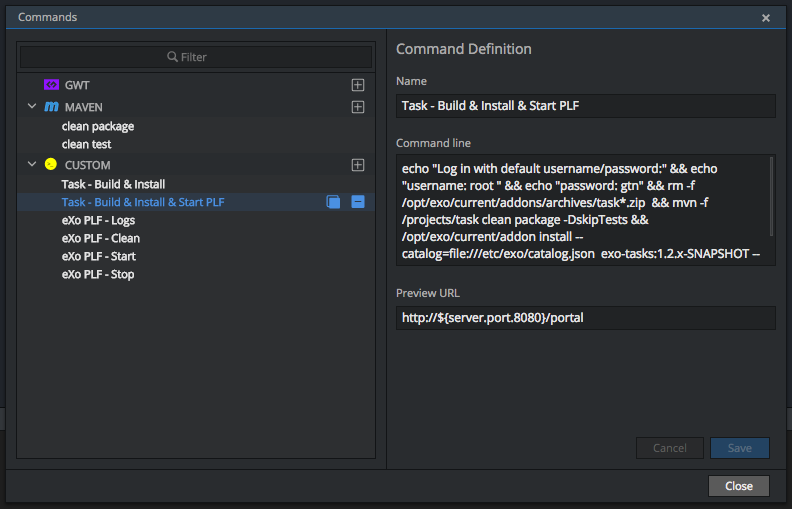
Task: Click the Maven m icon
Action: [52, 107]
